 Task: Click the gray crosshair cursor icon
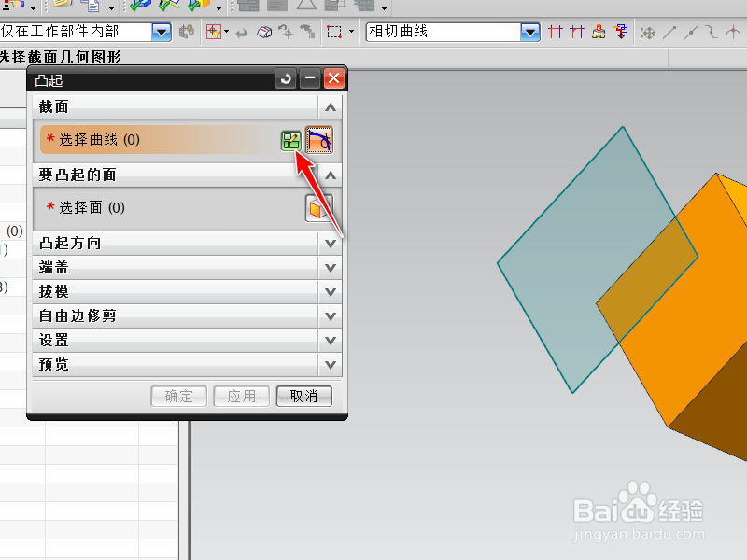[x=286, y=32]
